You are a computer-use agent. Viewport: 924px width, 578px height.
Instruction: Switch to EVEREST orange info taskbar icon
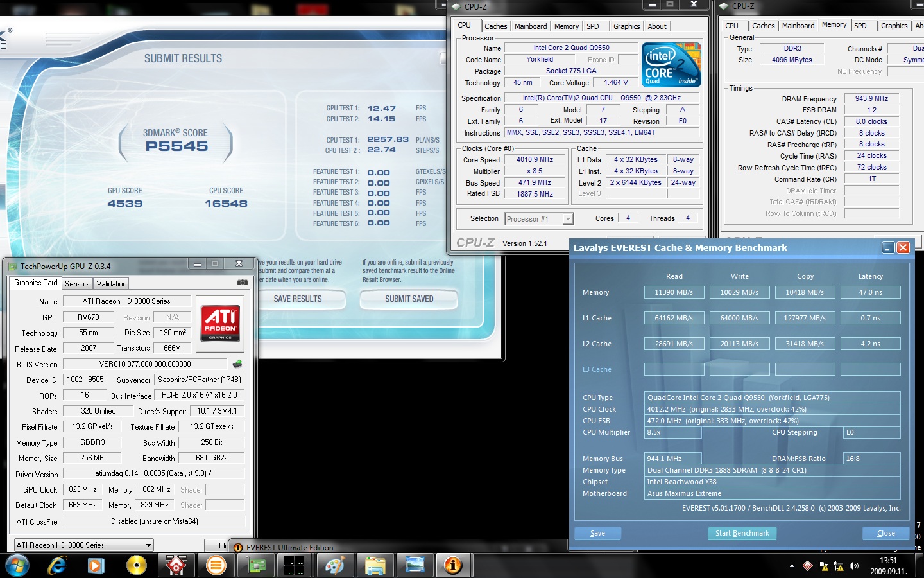454,565
